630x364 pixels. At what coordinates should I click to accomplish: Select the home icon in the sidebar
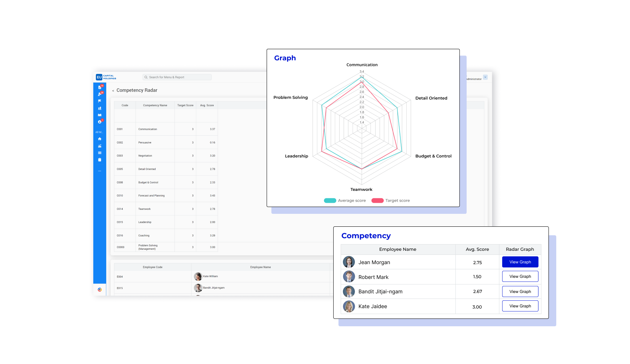click(99, 138)
